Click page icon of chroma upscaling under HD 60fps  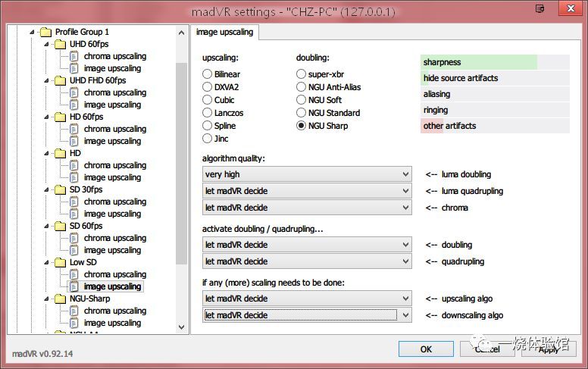point(73,129)
